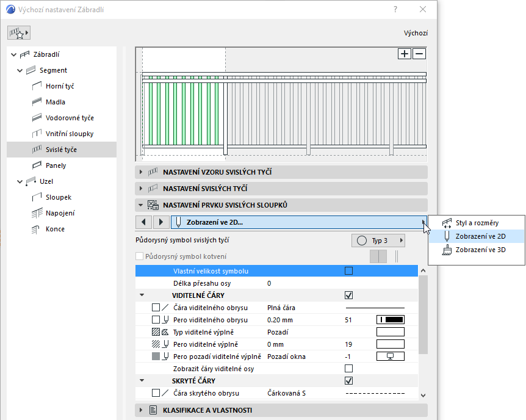Image resolution: width=526 pixels, height=420 pixels.
Task: Uncheck the SKRYTÉ ČÁRY checkbox
Action: (x=349, y=381)
